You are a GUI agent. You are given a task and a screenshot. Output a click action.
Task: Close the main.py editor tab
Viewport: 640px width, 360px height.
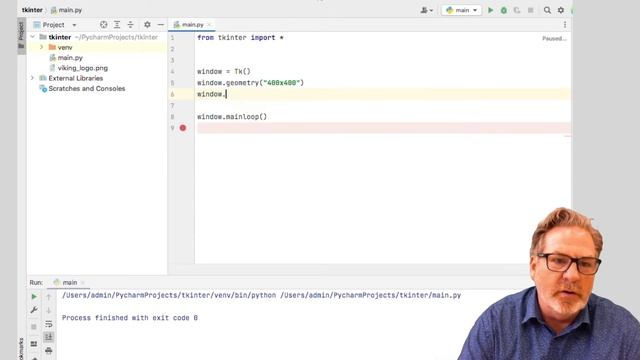(x=209, y=25)
